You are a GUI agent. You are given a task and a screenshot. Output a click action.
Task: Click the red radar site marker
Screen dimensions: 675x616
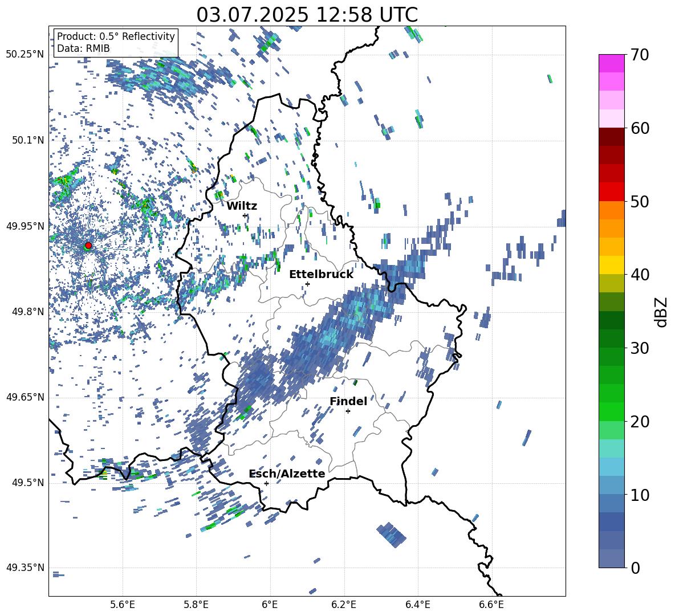click(x=88, y=246)
